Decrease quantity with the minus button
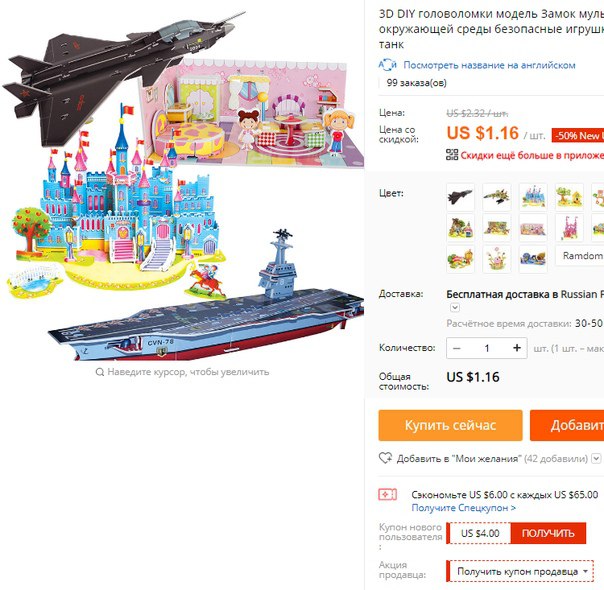Viewport: 604px width, 590px height. coord(457,348)
